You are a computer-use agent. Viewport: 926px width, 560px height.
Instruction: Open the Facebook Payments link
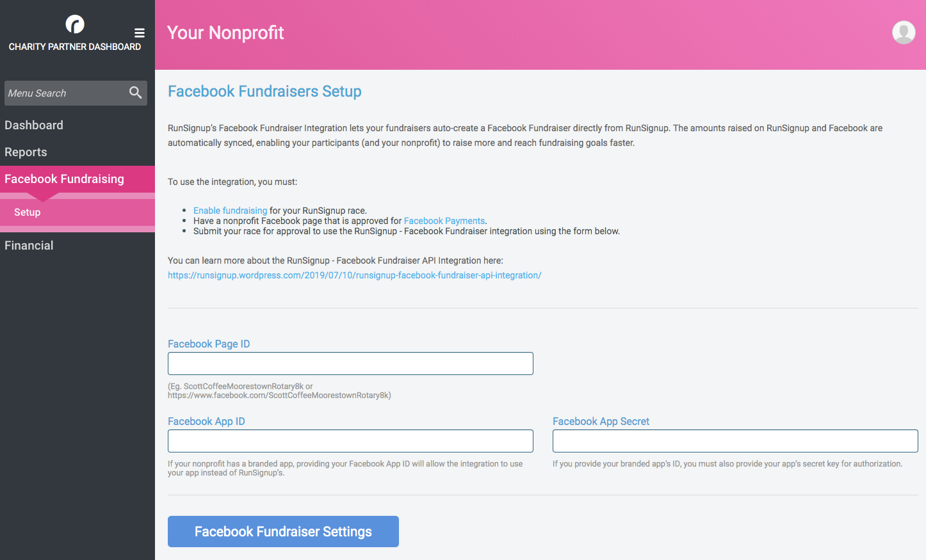pos(444,221)
